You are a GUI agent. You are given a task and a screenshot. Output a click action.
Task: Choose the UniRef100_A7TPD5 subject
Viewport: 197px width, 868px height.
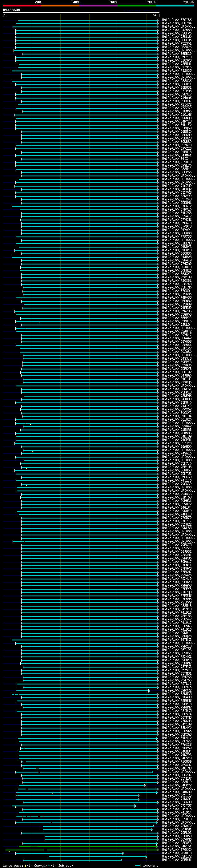[x=177, y=91]
